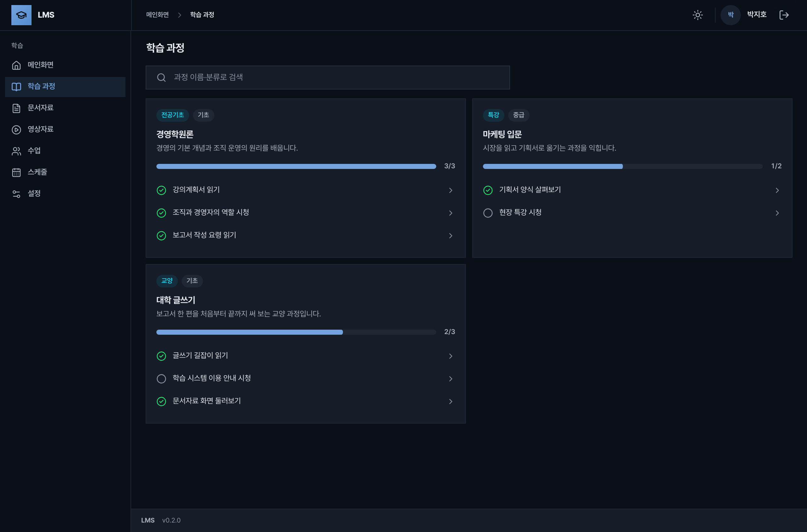Toggle completion check for 기획서 양식 살펴보기
Viewport: 807px width, 532px height.
pyautogui.click(x=488, y=190)
